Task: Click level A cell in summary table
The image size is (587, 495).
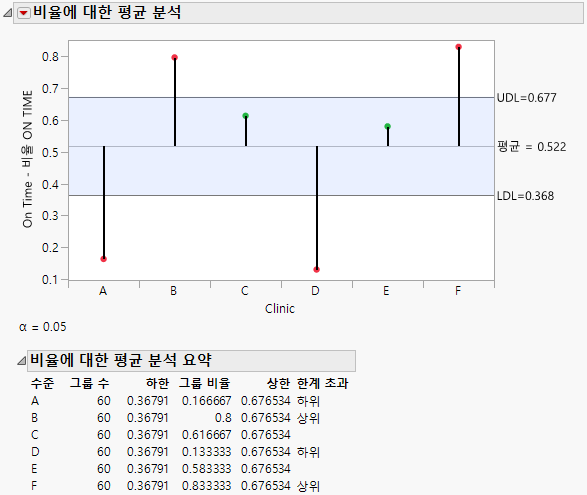Action: pos(35,401)
